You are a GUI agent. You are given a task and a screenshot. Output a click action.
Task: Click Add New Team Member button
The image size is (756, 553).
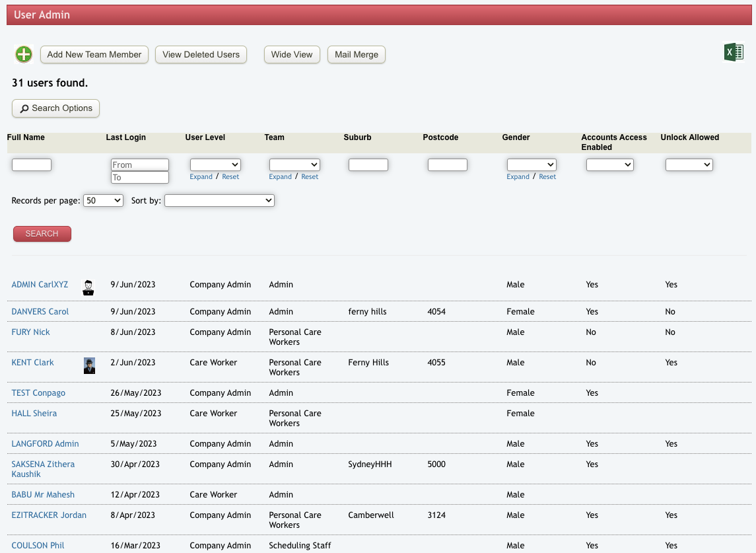click(94, 55)
